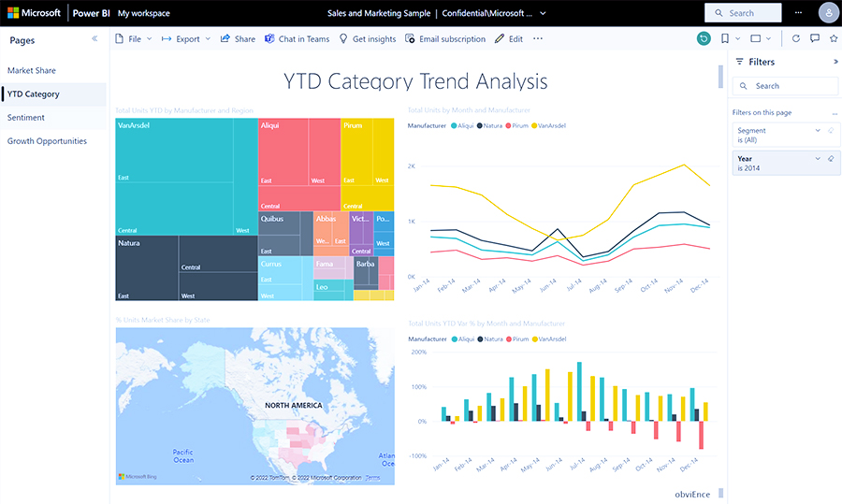Viewport: 842px width, 504px height.
Task: Go to the Growth Opportunities page
Action: coord(47,141)
